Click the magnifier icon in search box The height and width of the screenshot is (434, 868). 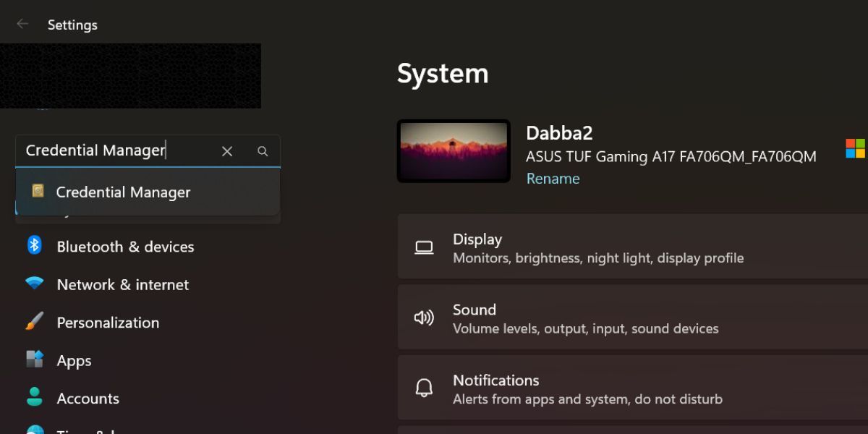click(x=263, y=151)
